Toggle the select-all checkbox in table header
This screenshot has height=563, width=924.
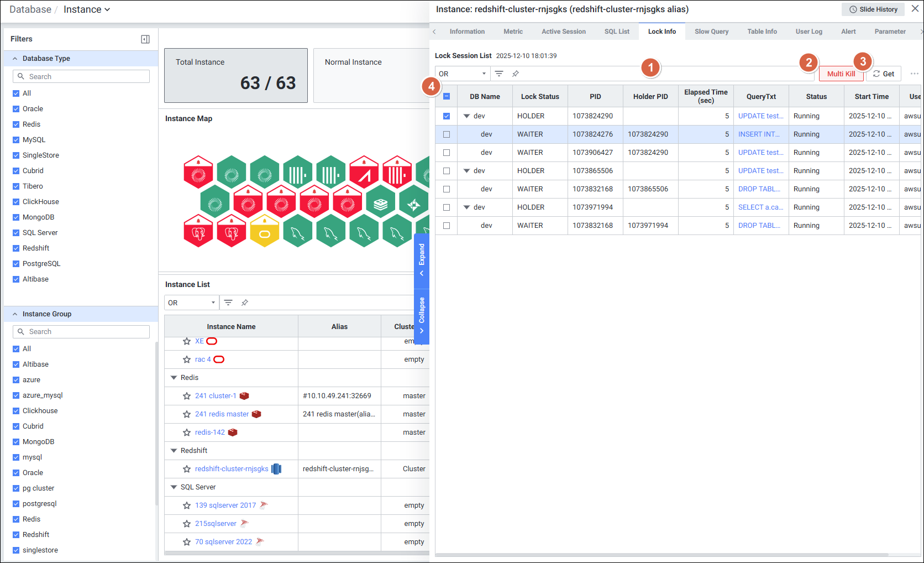pos(447,96)
